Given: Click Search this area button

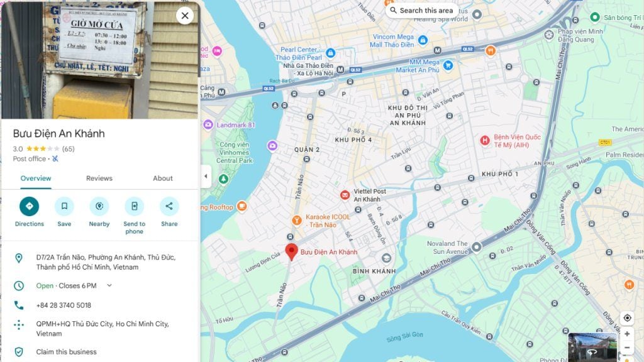Looking at the screenshot, I should point(422,10).
